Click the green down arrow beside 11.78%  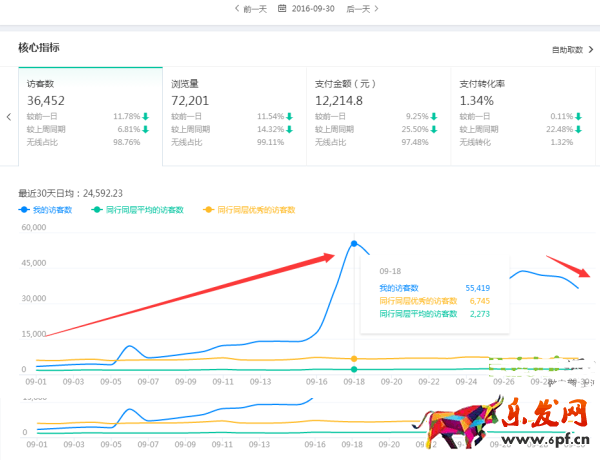146,116
